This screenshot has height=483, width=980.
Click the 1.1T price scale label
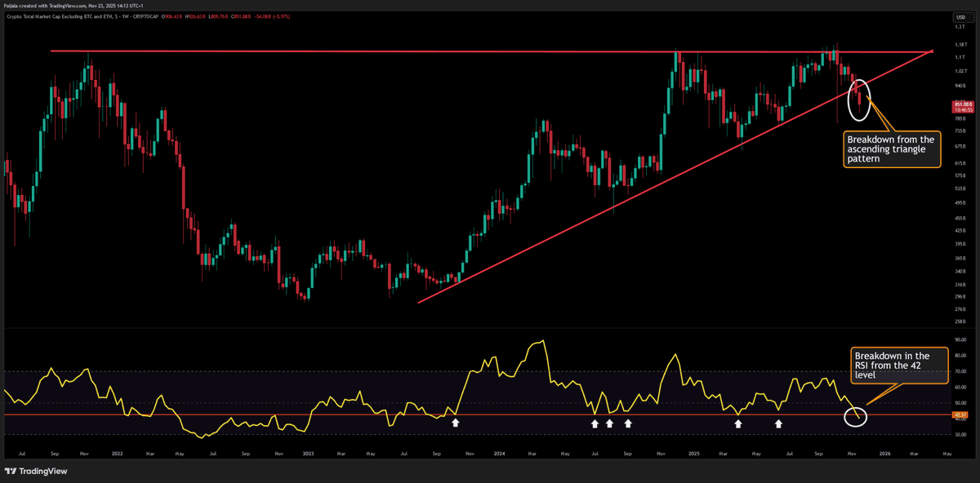[x=960, y=57]
